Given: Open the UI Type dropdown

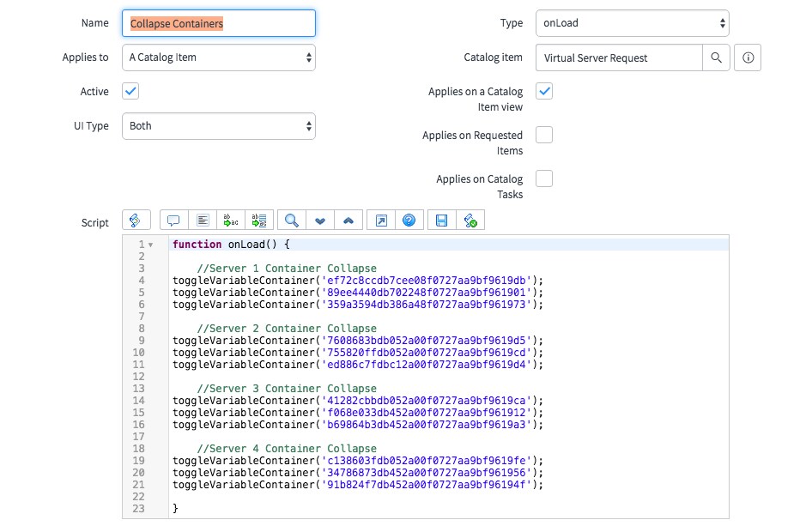Looking at the screenshot, I should coord(219,126).
